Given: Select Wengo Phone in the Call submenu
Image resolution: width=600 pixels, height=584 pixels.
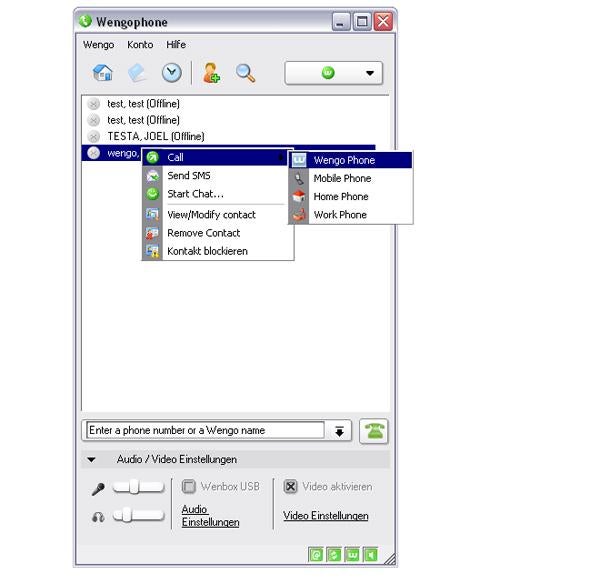Looking at the screenshot, I should click(351, 160).
